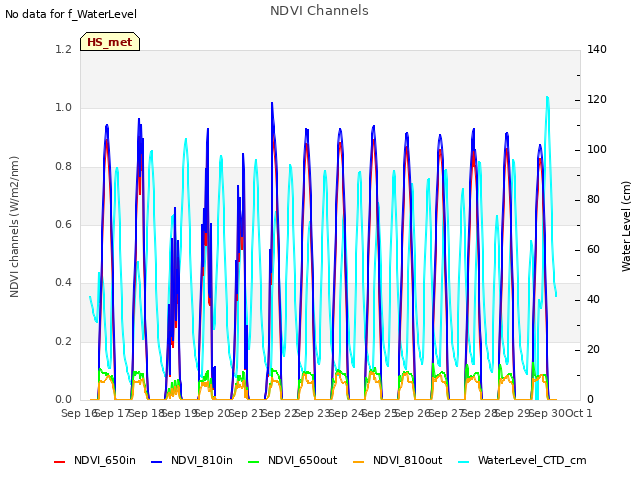Select the NDVI_810in legend entry

point(192,460)
